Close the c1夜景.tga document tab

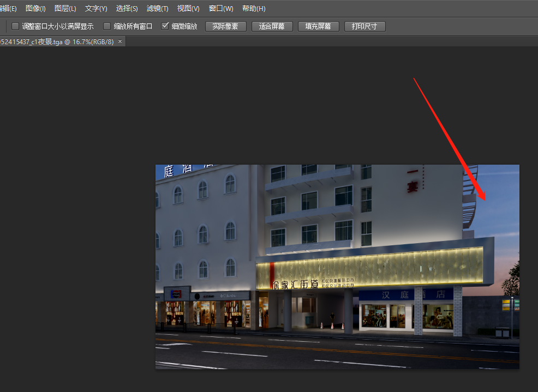pos(120,41)
